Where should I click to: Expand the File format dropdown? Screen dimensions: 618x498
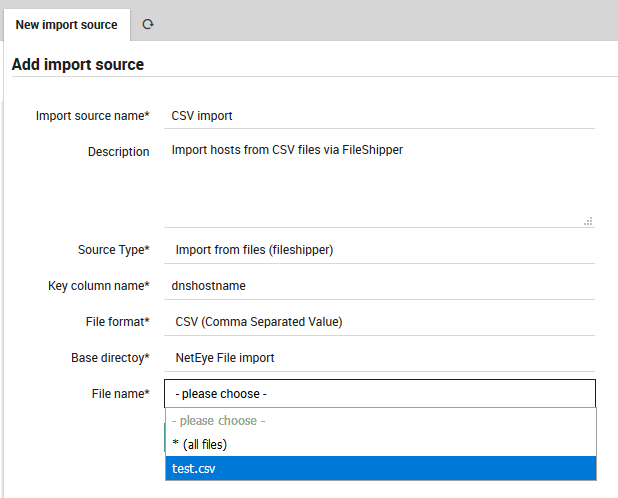pyautogui.click(x=380, y=321)
